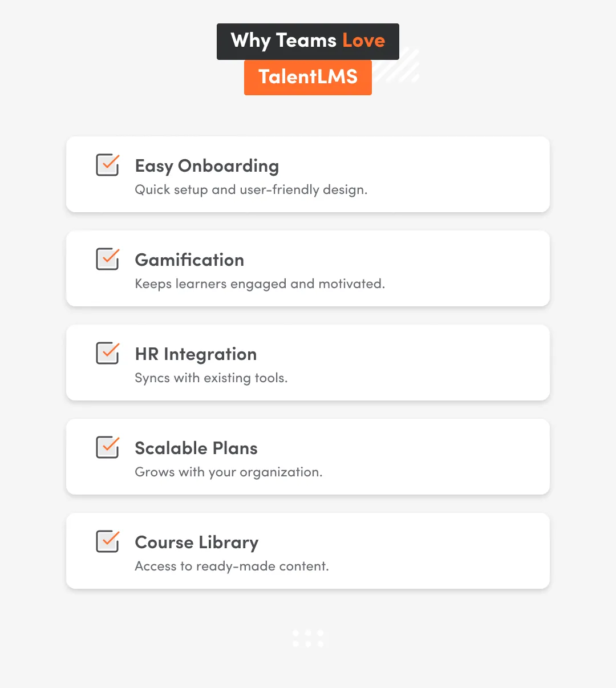The width and height of the screenshot is (616, 688).
Task: Open the Gamification heading
Action: [x=189, y=260]
